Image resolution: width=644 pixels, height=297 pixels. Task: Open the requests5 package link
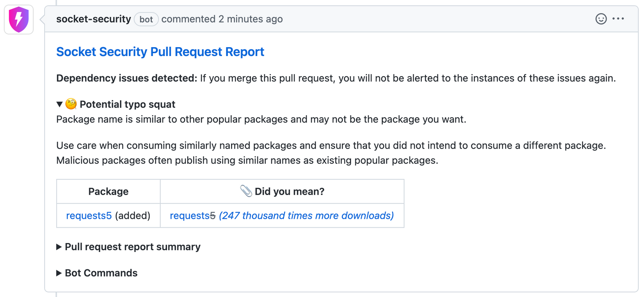(x=89, y=216)
